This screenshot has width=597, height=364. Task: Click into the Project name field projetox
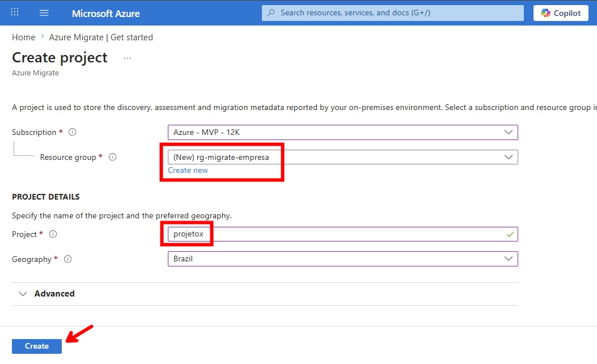pyautogui.click(x=342, y=234)
